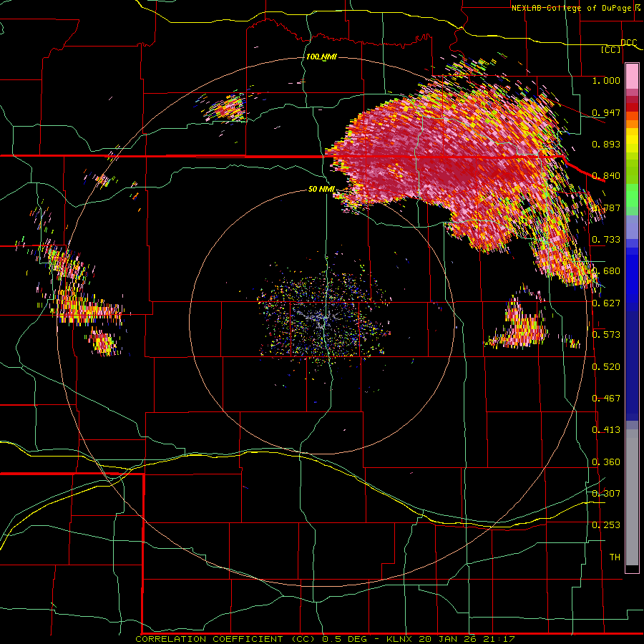The width and height of the screenshot is (644, 644).
Task: Pick the gray lower section of color scale
Action: 632,497
